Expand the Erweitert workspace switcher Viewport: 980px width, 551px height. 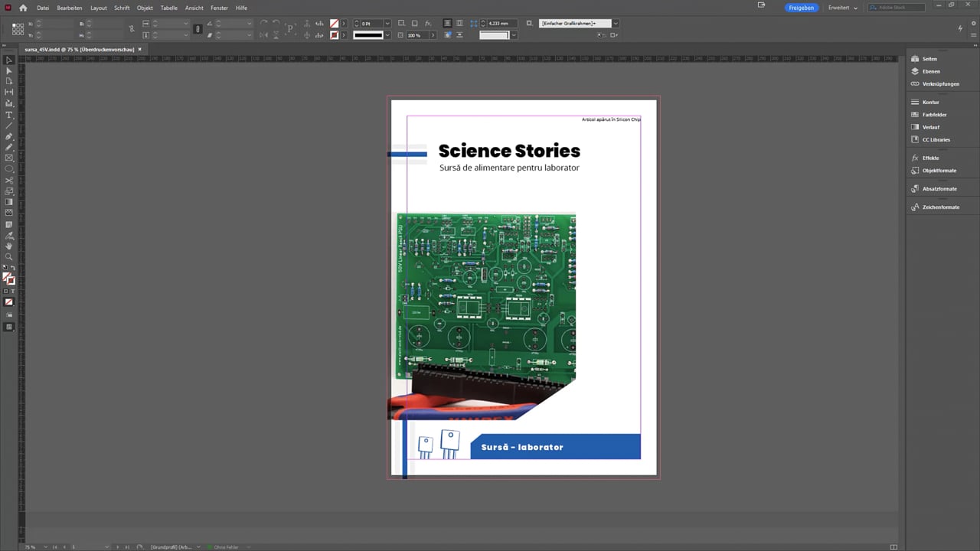[x=843, y=8]
